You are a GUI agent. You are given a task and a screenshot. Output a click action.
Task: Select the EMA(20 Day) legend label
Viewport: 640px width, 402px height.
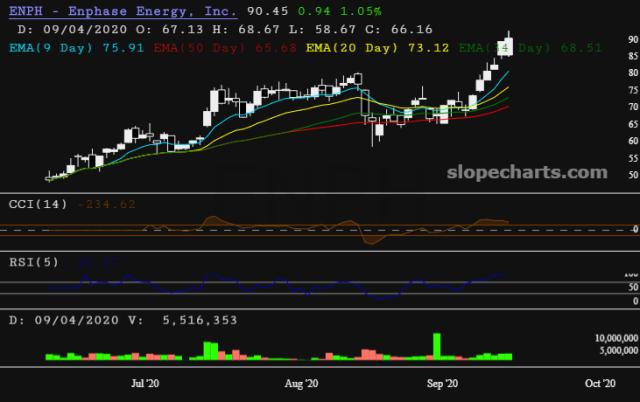point(346,46)
